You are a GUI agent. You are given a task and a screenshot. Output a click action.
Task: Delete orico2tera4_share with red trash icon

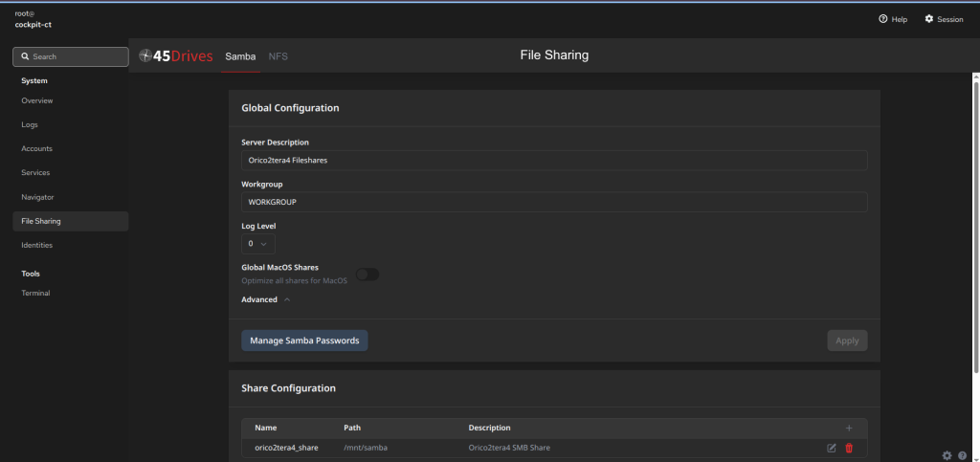pos(849,448)
